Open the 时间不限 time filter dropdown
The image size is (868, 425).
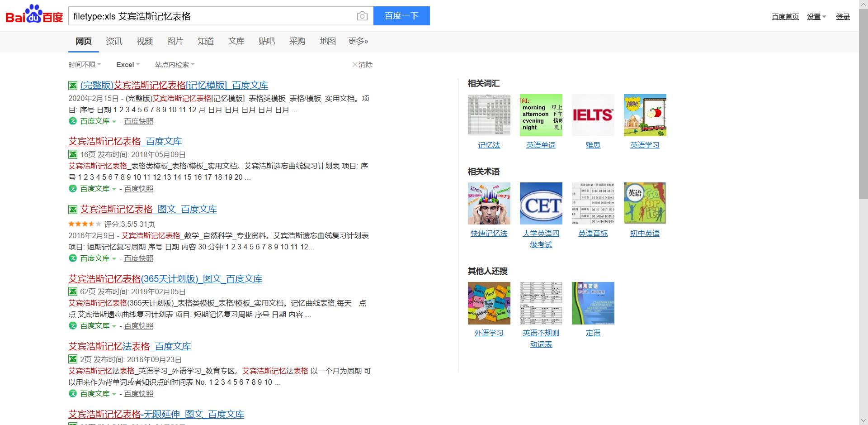[x=84, y=64]
